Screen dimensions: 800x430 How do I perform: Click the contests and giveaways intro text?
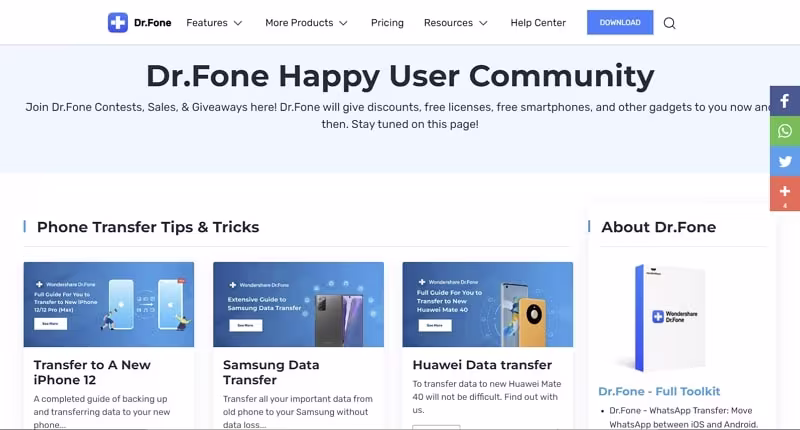pyautogui.click(x=400, y=115)
